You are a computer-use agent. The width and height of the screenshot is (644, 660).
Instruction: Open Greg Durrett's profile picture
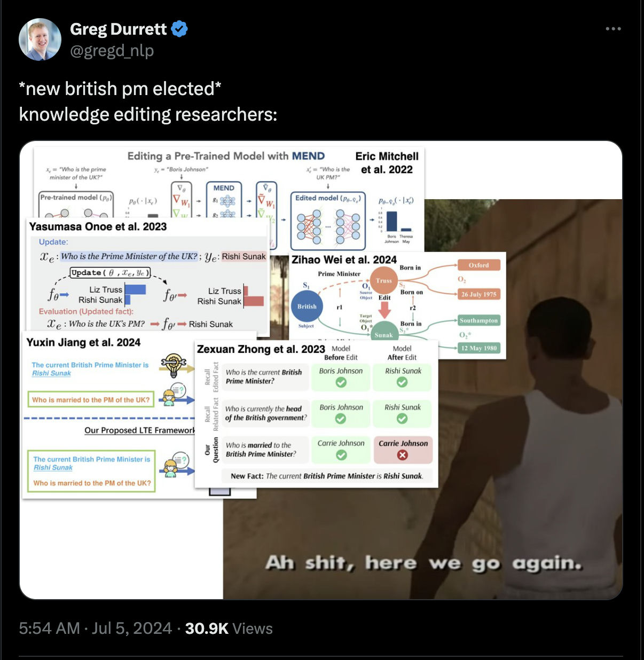point(40,40)
